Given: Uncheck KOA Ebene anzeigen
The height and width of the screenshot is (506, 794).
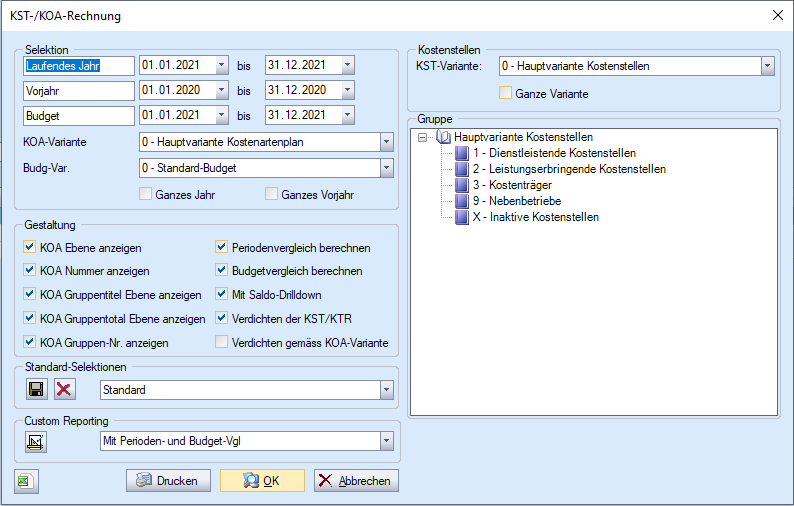Looking at the screenshot, I should click(30, 247).
